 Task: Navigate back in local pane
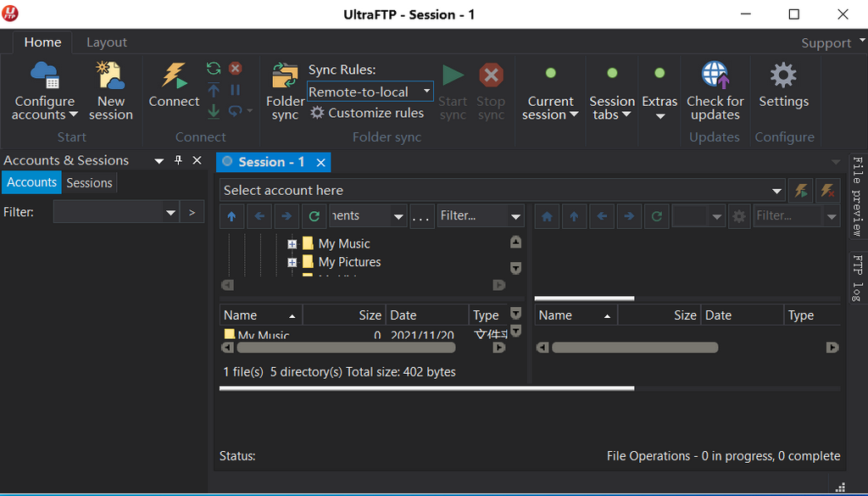[259, 216]
